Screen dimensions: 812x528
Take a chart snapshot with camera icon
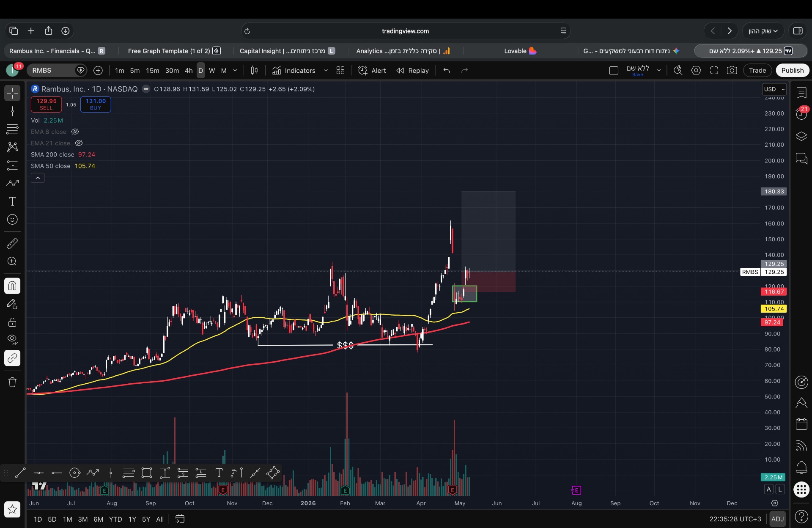[x=732, y=71]
